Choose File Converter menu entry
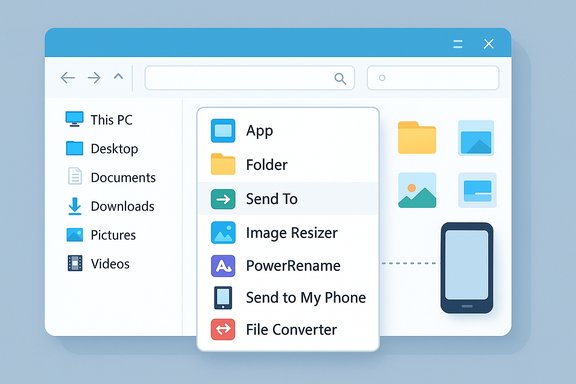This screenshot has width=576, height=384. [288, 330]
